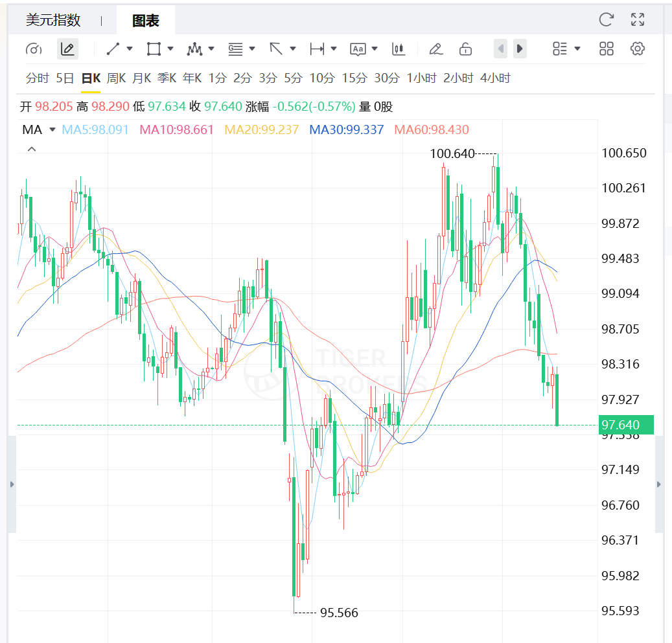Click the eraser tool icon

tap(435, 49)
